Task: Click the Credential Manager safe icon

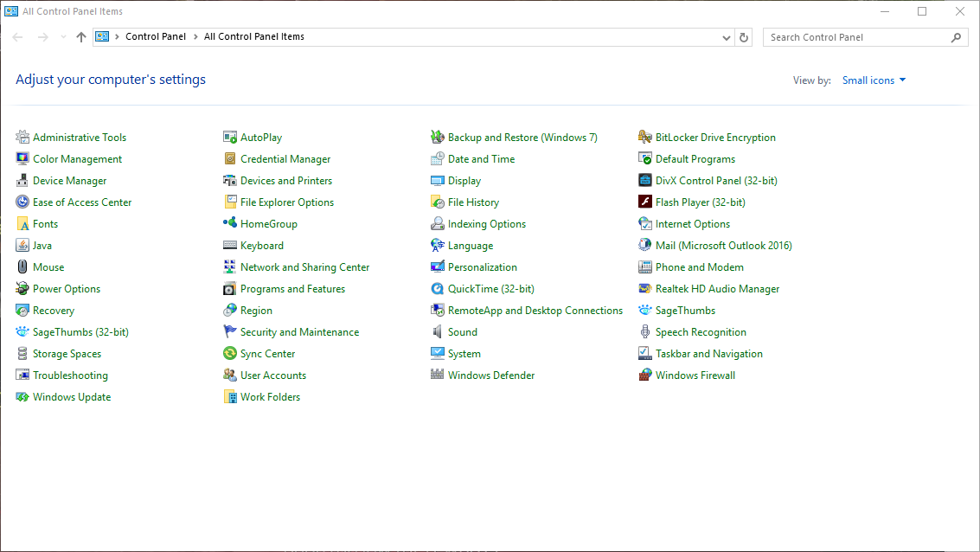Action: tap(230, 159)
